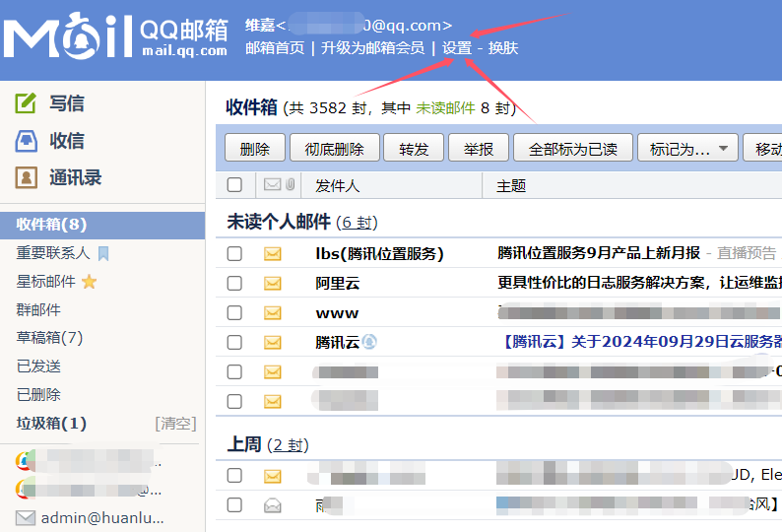This screenshot has height=532, width=782.
Task: Click the blue inbox tray icon
Action: click(26, 141)
